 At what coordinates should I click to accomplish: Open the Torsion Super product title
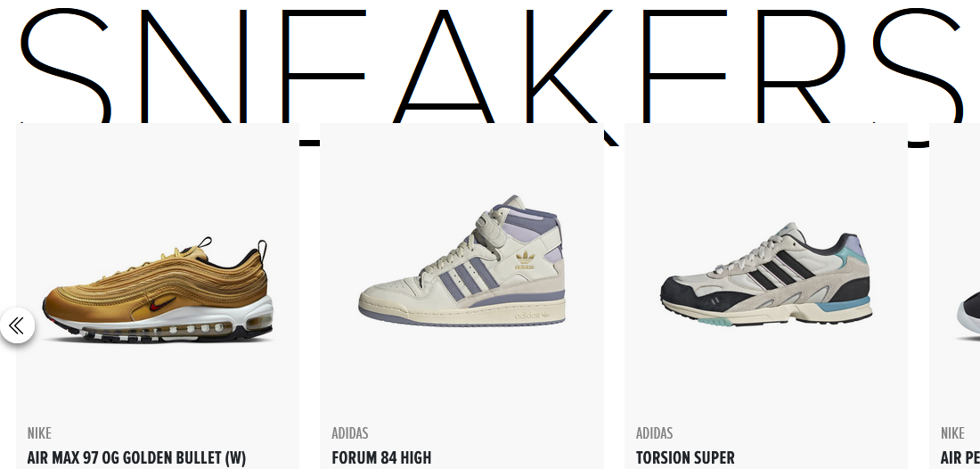click(x=685, y=457)
